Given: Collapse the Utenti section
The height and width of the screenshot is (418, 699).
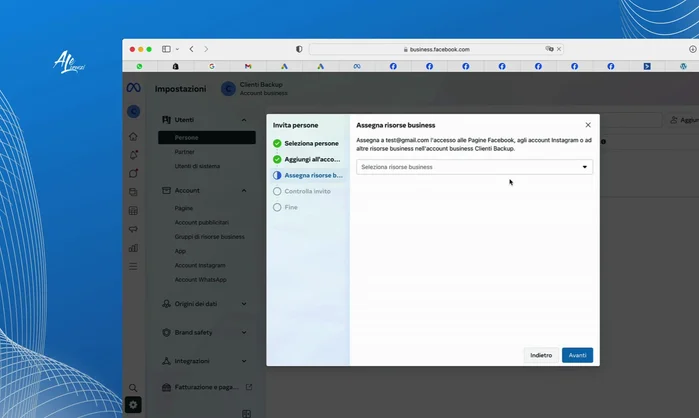Looking at the screenshot, I should 244,120.
